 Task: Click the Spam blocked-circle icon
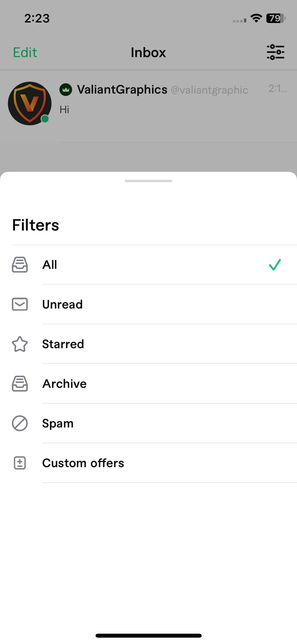(20, 423)
